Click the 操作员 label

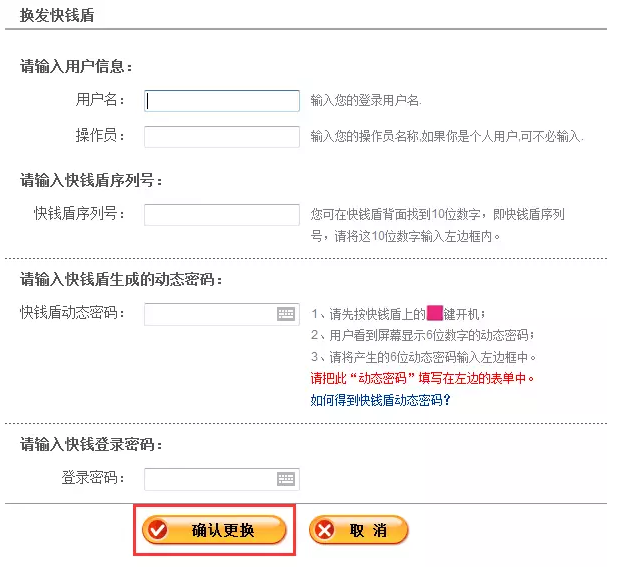[100, 135]
